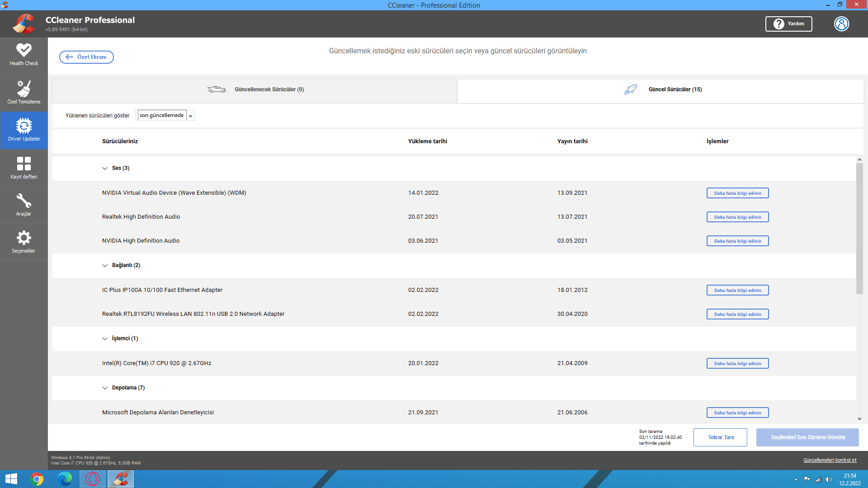Collapse the İşlemci (1) driver group
This screenshot has width=868, height=488.
pos(105,339)
